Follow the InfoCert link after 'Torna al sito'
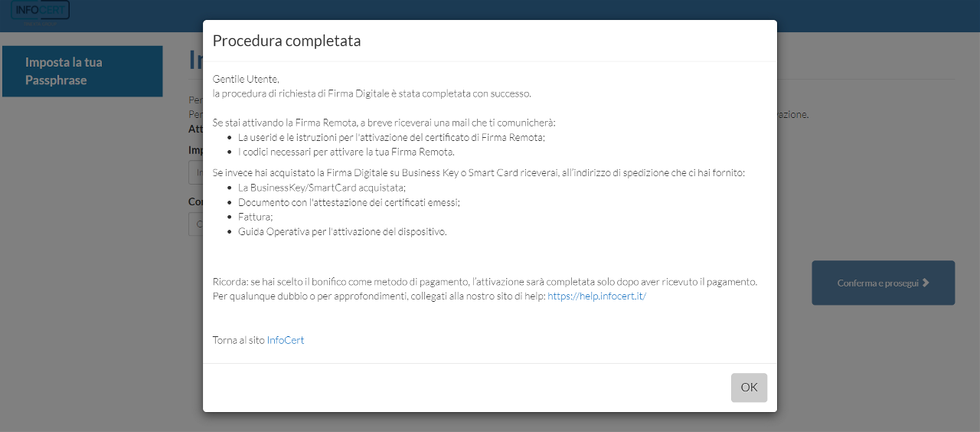 tap(286, 340)
